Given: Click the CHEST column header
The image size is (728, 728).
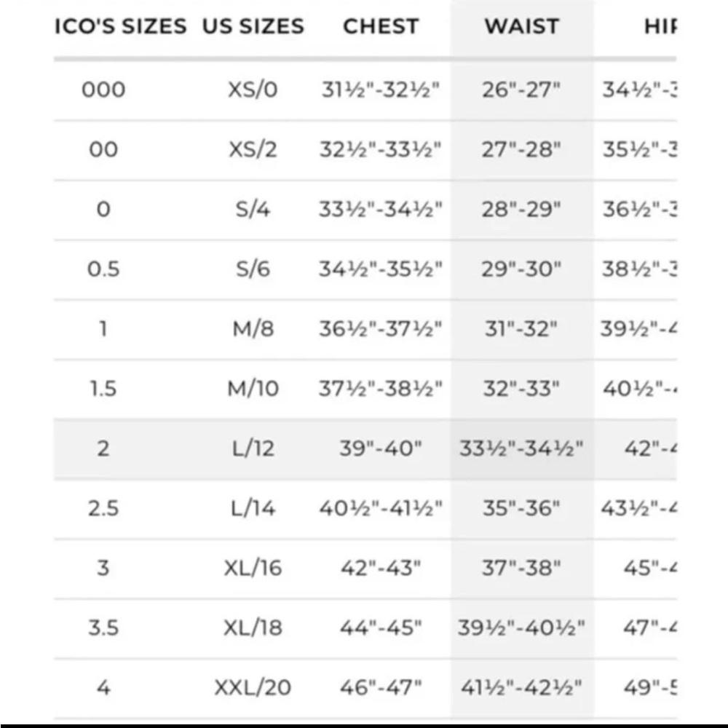Looking at the screenshot, I should coord(381,26).
